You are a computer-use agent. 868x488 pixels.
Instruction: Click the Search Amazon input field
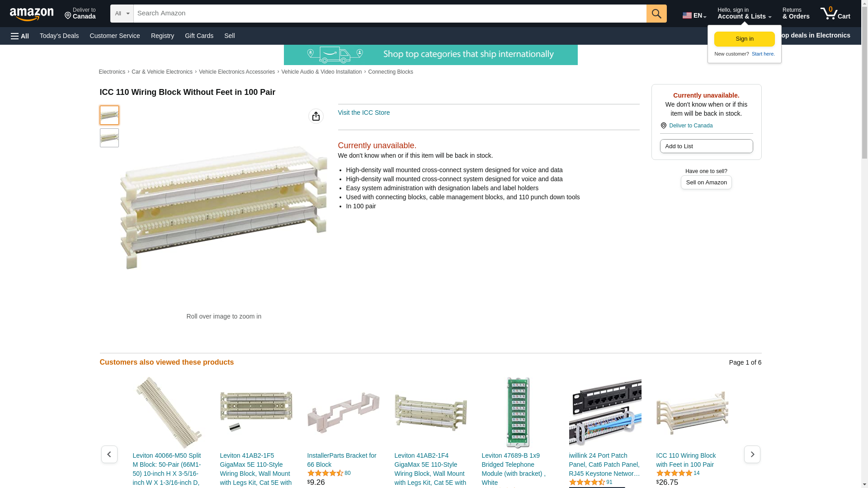pyautogui.click(x=390, y=14)
